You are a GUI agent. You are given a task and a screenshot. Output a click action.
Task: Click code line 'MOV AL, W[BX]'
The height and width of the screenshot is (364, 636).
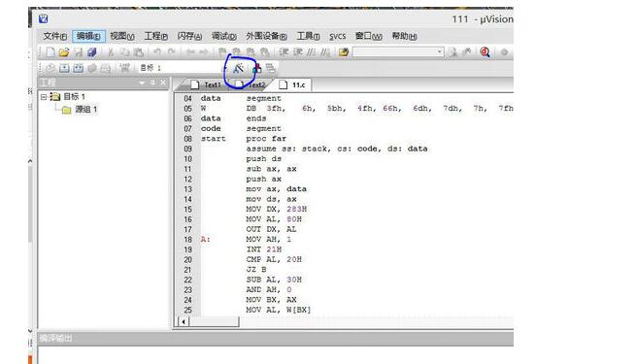pos(279,310)
